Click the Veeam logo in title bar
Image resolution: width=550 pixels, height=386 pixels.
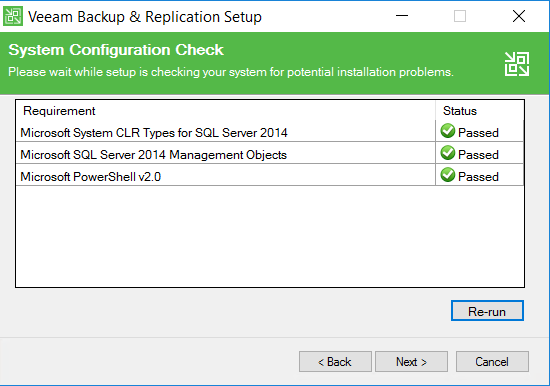pyautogui.click(x=13, y=16)
